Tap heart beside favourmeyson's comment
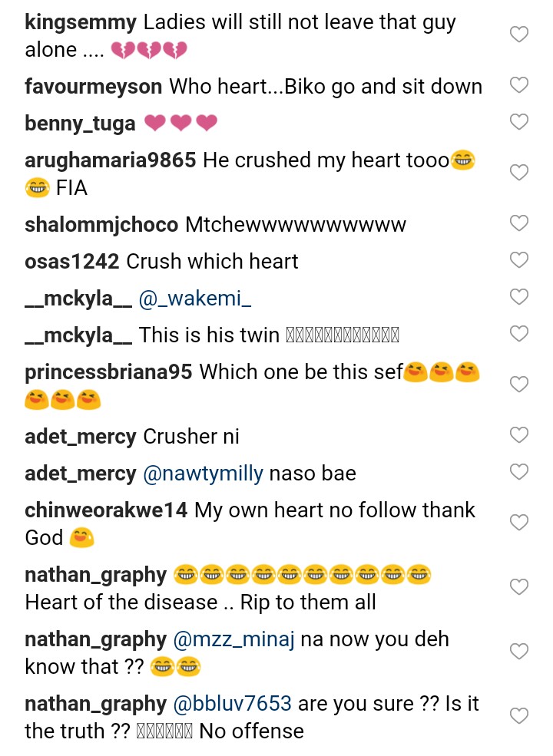This screenshot has width=553, height=756. click(519, 86)
